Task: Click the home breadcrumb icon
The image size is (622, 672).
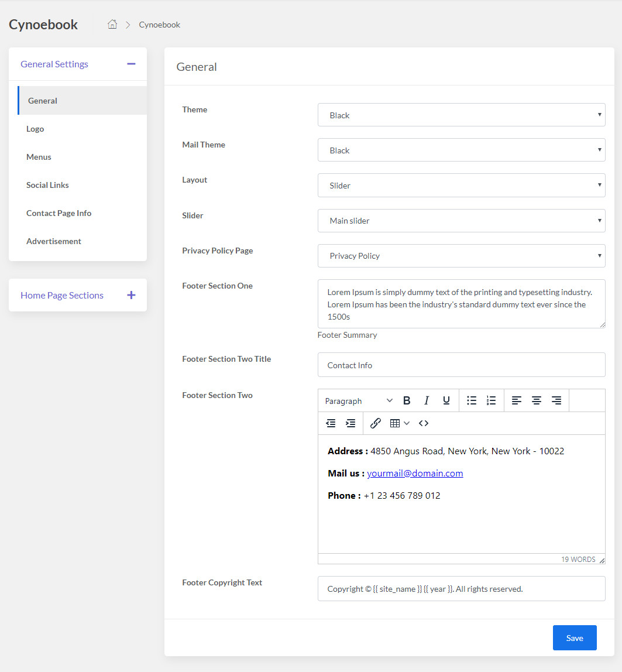Action: [112, 24]
